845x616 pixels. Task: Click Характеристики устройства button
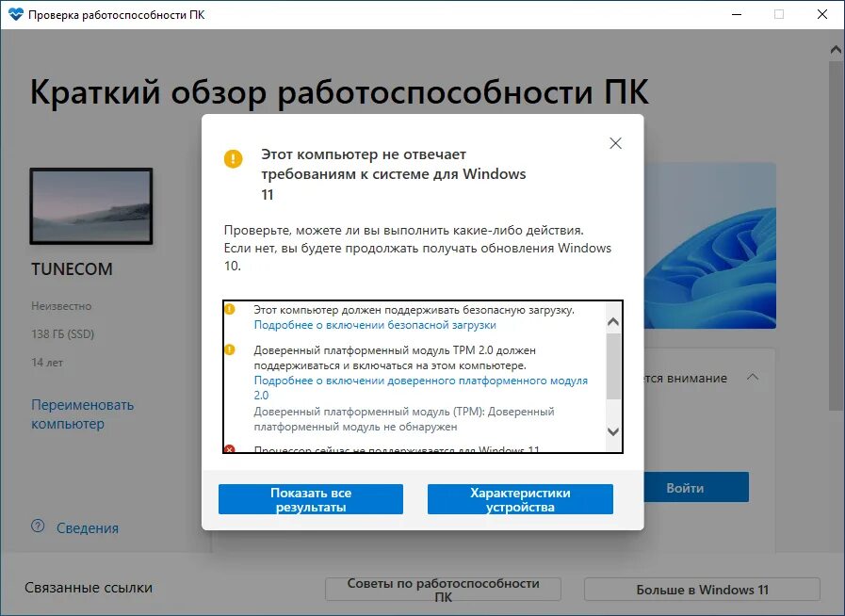coord(520,499)
